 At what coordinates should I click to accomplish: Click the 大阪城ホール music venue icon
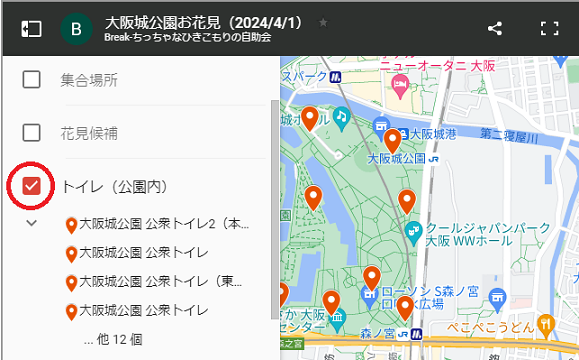[x=342, y=118]
